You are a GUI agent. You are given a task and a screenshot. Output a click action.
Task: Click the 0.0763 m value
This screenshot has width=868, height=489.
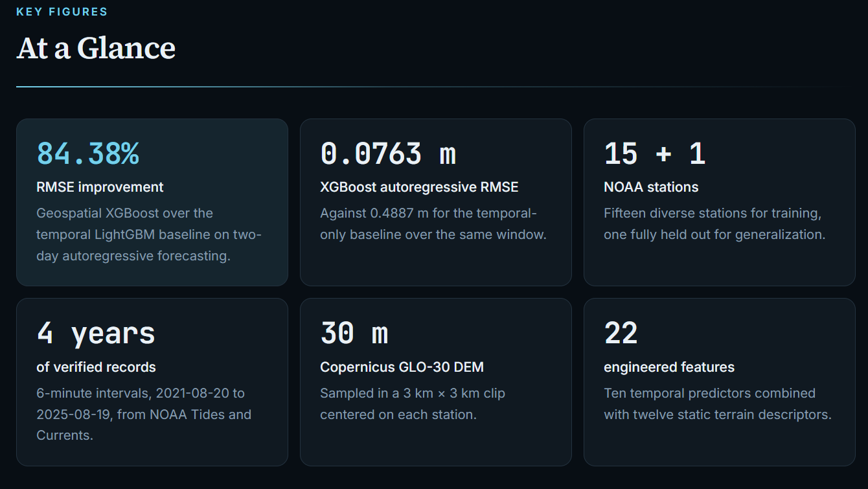pos(388,154)
